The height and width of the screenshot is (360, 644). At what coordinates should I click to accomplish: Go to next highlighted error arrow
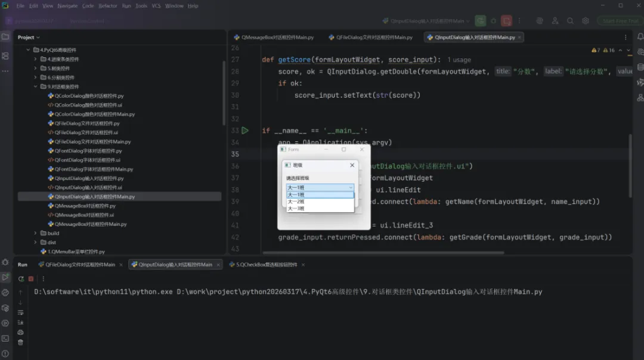[x=628, y=50]
